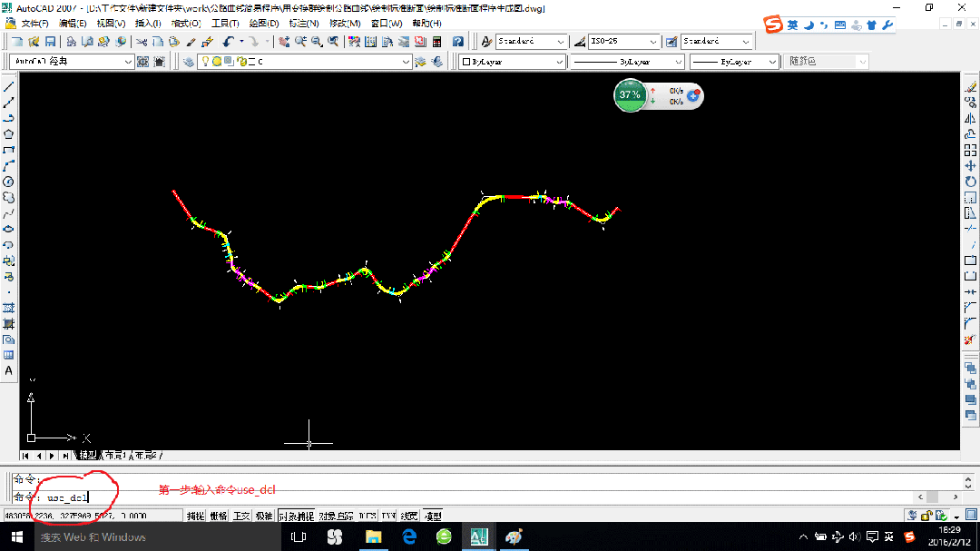
Task: Click the Match Properties brush icon
Action: click(x=191, y=41)
